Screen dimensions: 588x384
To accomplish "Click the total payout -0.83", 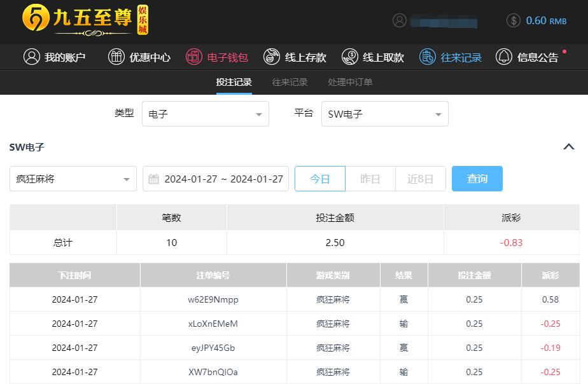I will click(x=511, y=242).
